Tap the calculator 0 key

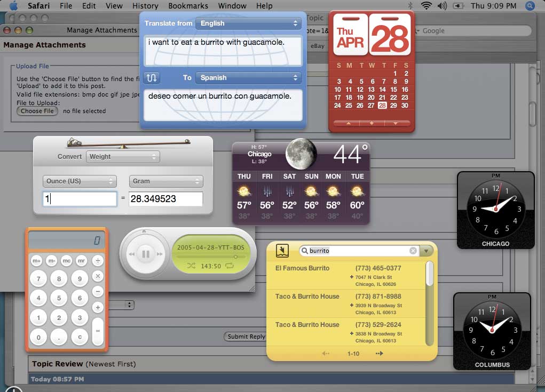click(x=38, y=337)
